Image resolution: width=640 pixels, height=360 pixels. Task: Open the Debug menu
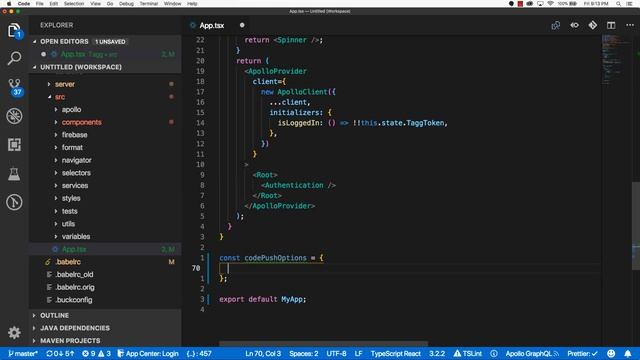click(126, 4)
